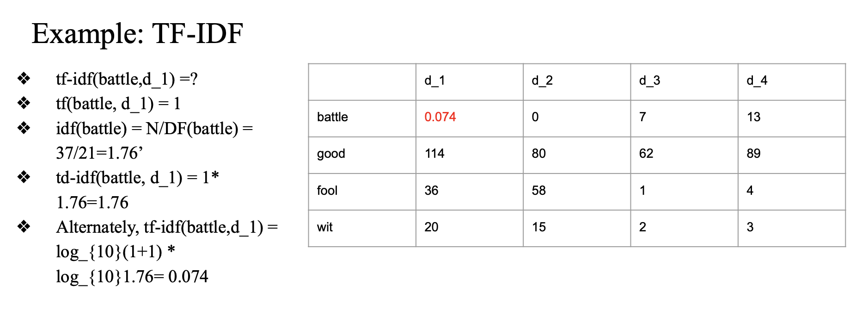Select the d_4 column header
This screenshot has width=868, height=335.
(792, 82)
